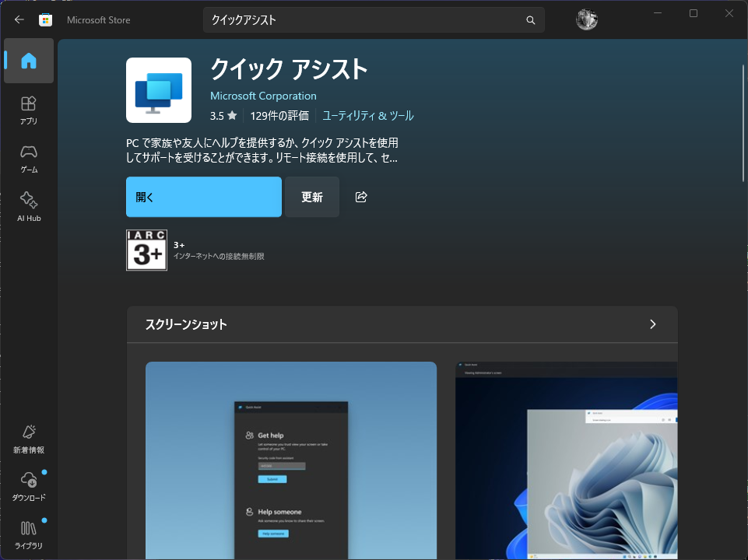Go back with the arrow icon
This screenshot has height=560, width=748.
(x=19, y=19)
